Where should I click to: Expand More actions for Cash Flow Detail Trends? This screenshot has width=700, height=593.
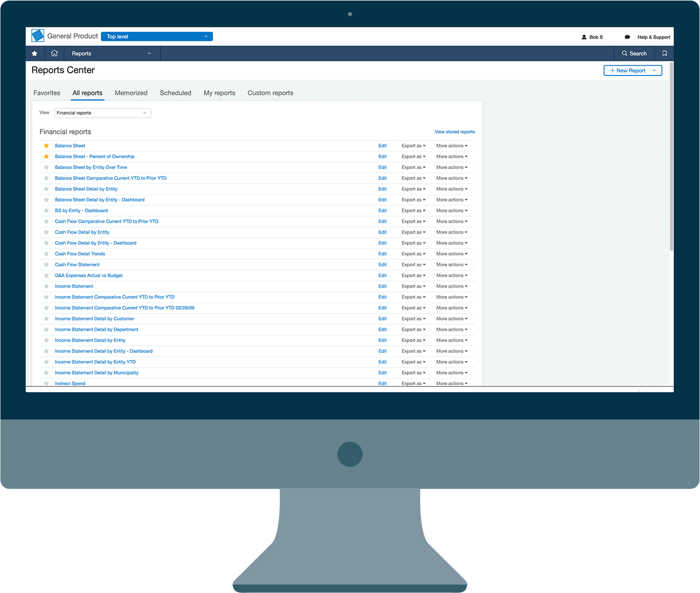(x=452, y=254)
